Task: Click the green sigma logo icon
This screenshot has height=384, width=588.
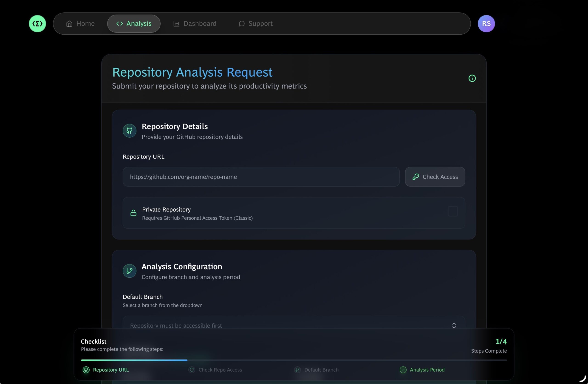Action: [x=37, y=24]
